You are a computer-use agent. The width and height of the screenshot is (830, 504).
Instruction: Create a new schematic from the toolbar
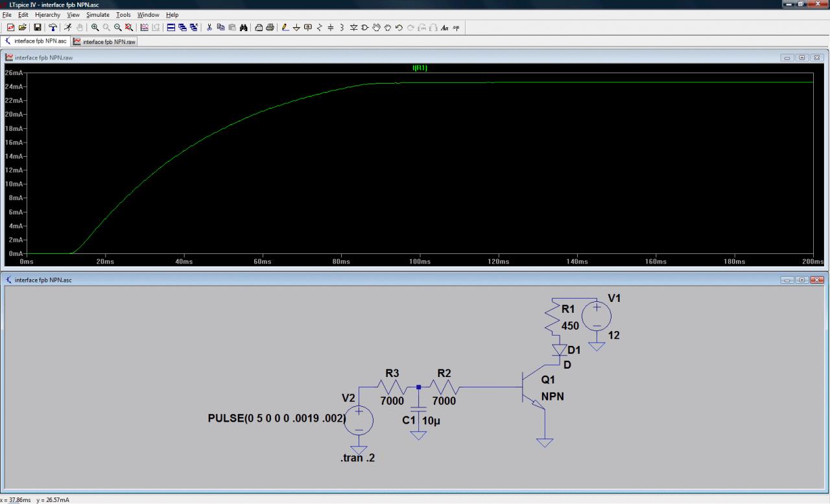[11, 27]
